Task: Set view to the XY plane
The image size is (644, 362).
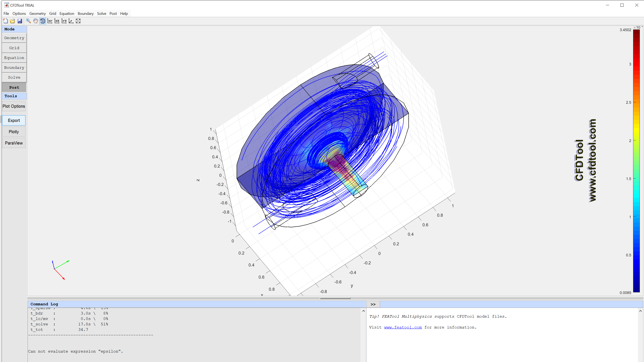Action: pos(50,21)
